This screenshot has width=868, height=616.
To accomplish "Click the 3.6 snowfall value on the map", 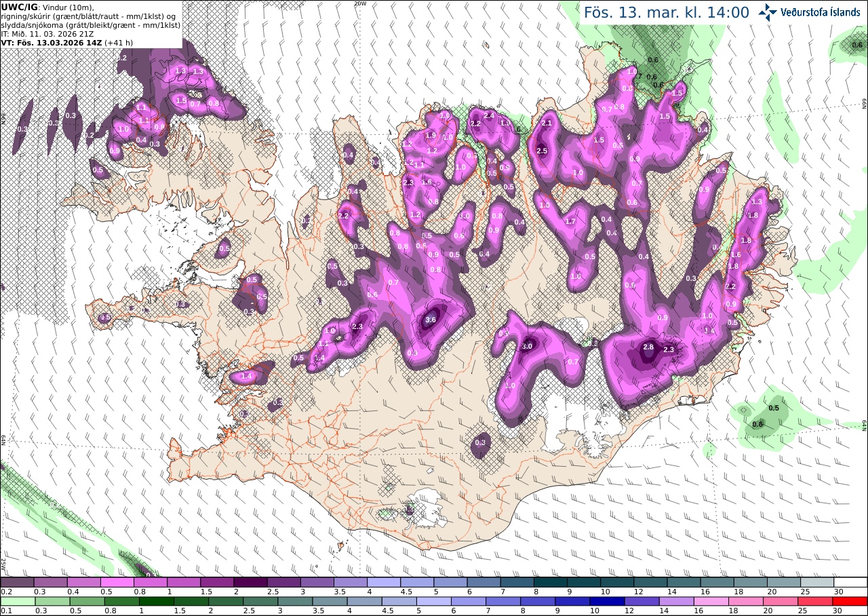I will pyautogui.click(x=430, y=320).
